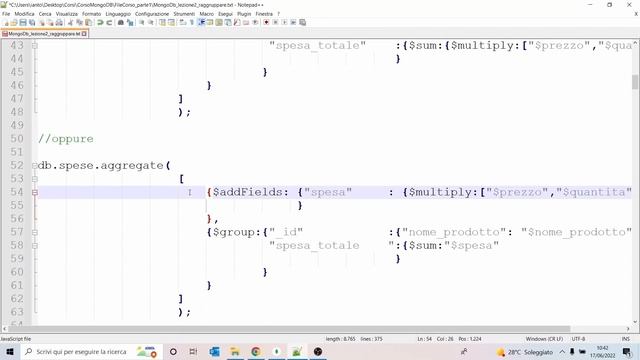Open Task View from the taskbar
This screenshot has width=640, height=360.
coord(193,352)
